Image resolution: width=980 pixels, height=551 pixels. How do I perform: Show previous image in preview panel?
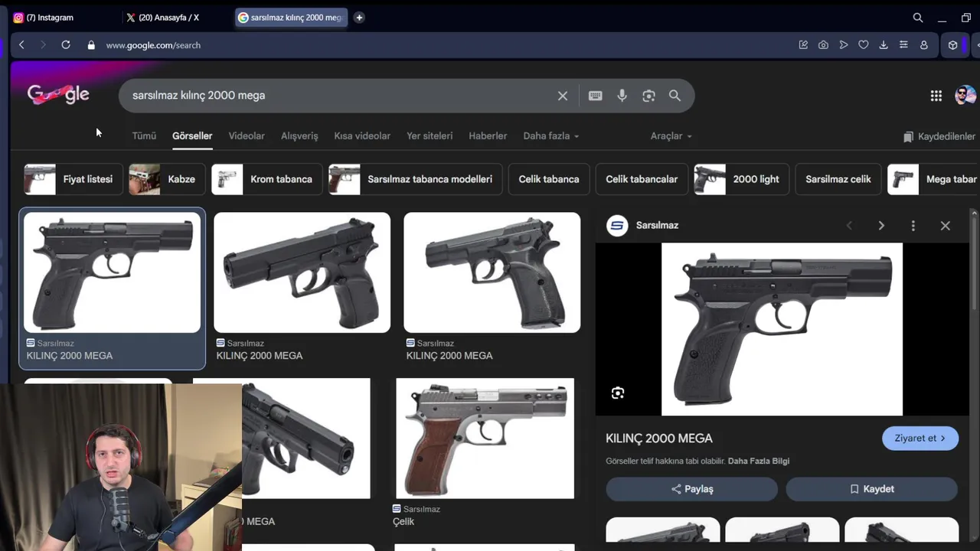pyautogui.click(x=849, y=226)
